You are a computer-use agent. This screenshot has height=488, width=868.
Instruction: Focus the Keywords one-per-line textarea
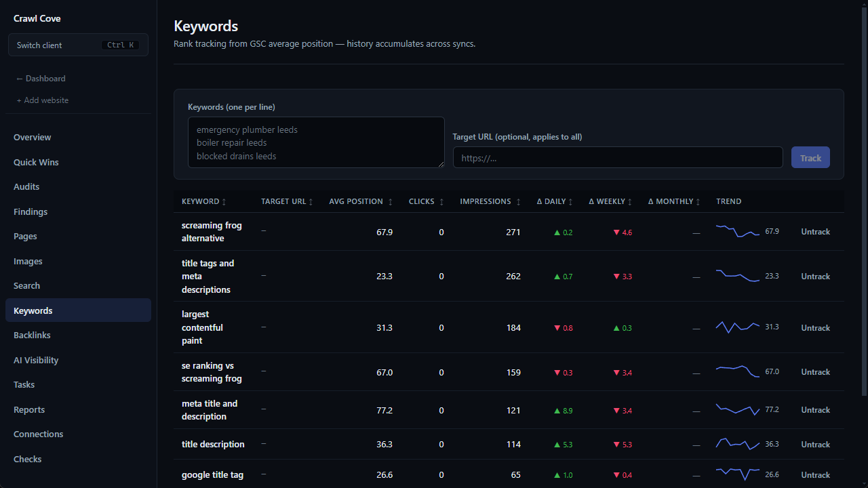coord(316,142)
